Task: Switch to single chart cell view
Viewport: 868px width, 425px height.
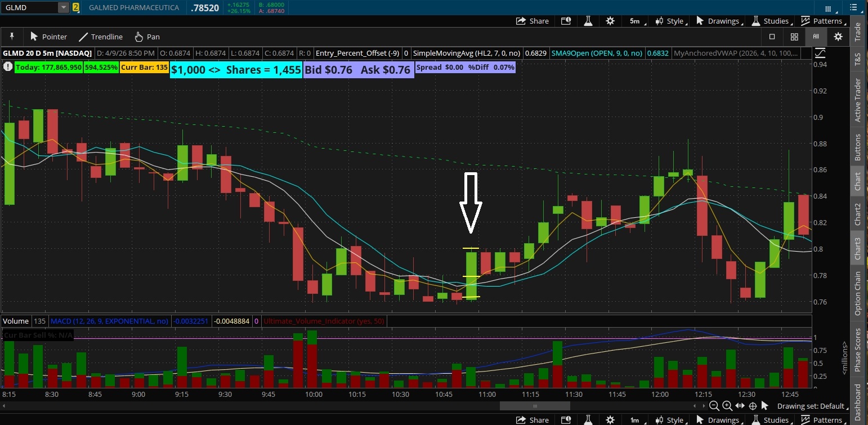Action: coord(772,37)
